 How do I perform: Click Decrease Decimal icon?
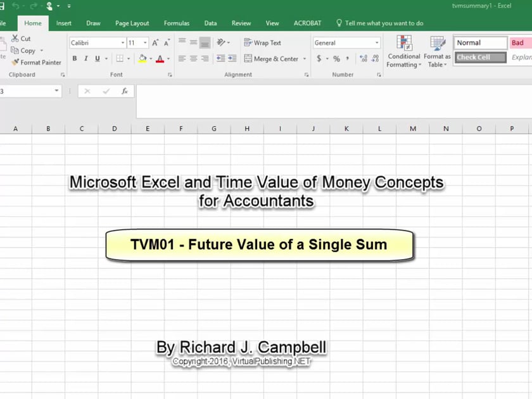click(x=375, y=58)
